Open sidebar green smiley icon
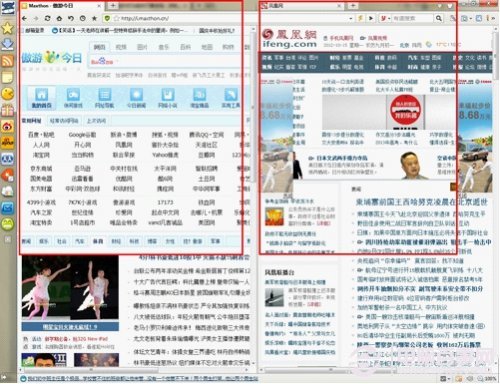This screenshot has width=500, height=384. 8,224
